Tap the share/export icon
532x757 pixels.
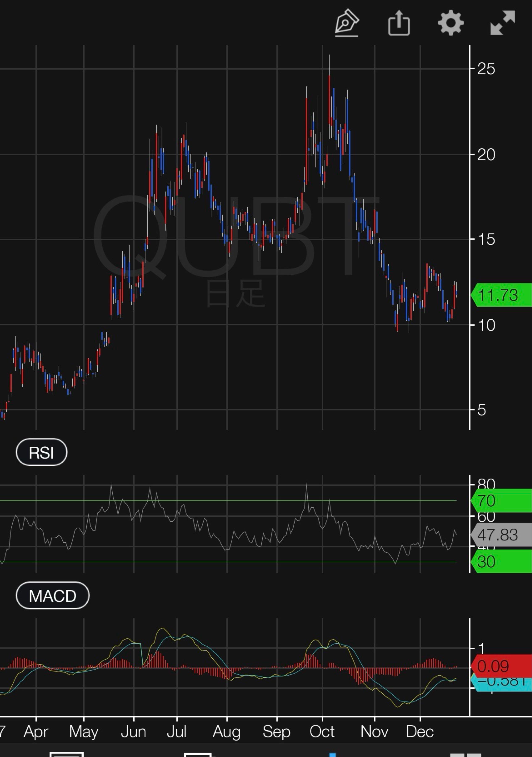pos(399,23)
